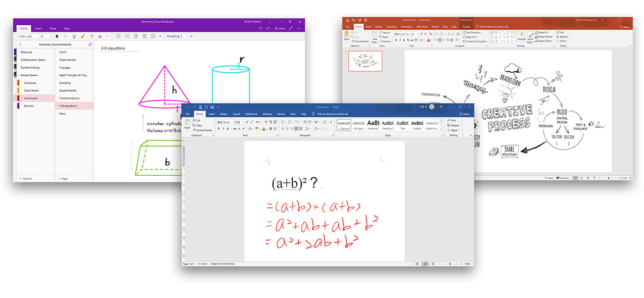Apply the Heading 1 style in Word
Viewport: 644px width, 298px height.
pyautogui.click(x=374, y=124)
